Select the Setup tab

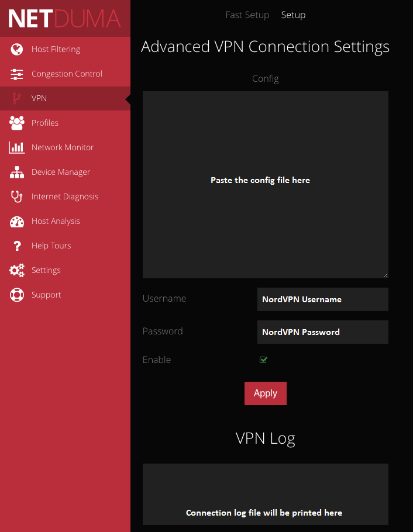point(293,15)
